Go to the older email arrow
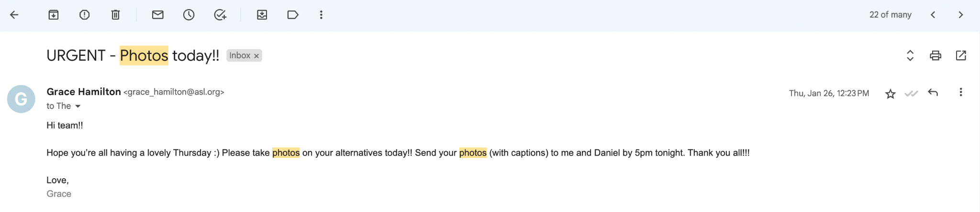This screenshot has width=980, height=212. [x=960, y=15]
